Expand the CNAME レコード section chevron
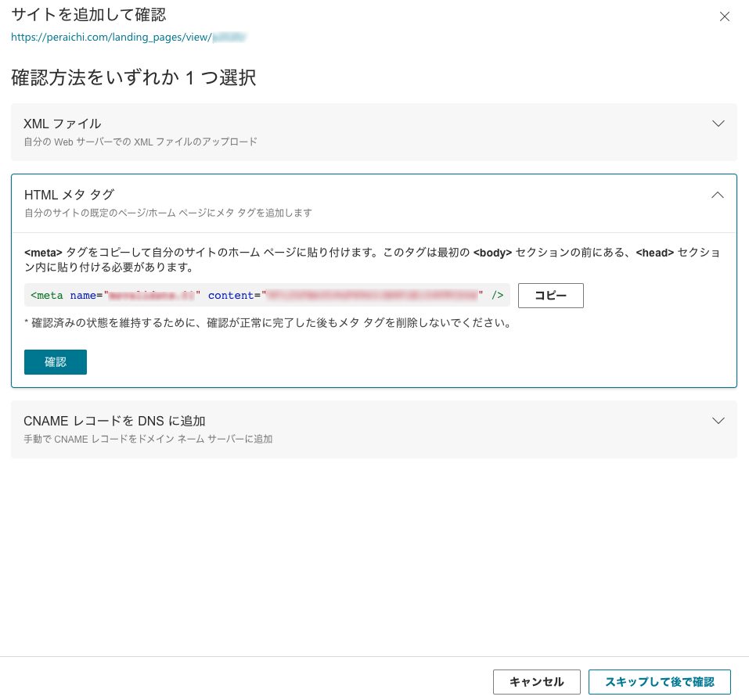This screenshot has height=700, width=749. pyautogui.click(x=718, y=421)
